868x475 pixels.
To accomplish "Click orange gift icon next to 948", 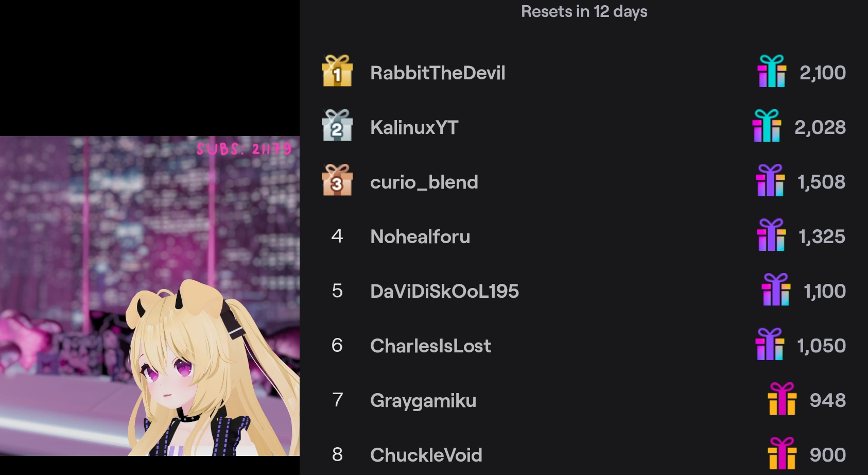I will pyautogui.click(x=782, y=399).
